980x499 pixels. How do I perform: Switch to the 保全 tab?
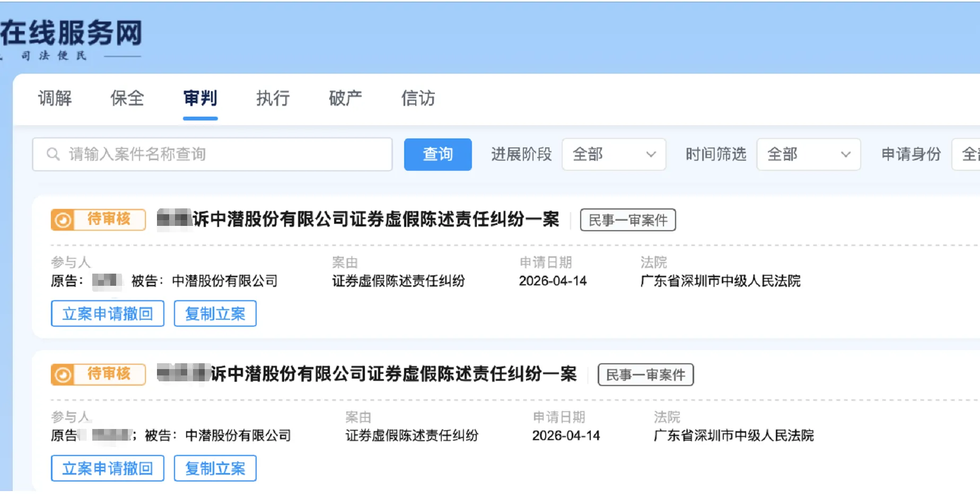(x=127, y=98)
